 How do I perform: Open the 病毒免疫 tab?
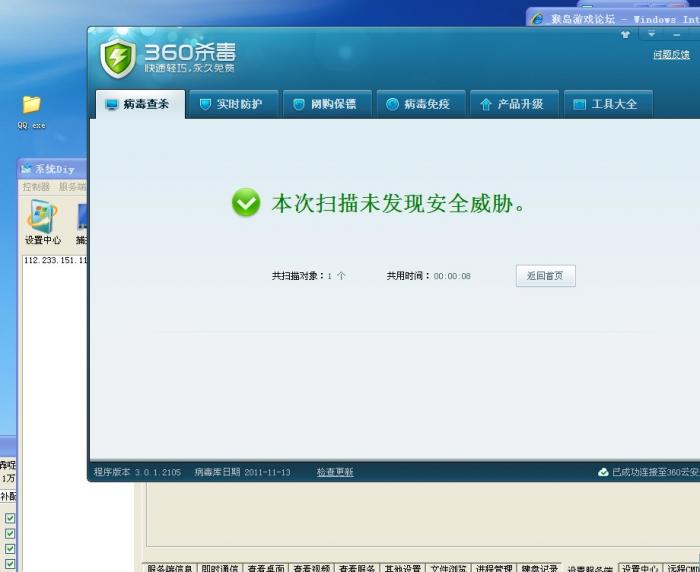coord(421,104)
